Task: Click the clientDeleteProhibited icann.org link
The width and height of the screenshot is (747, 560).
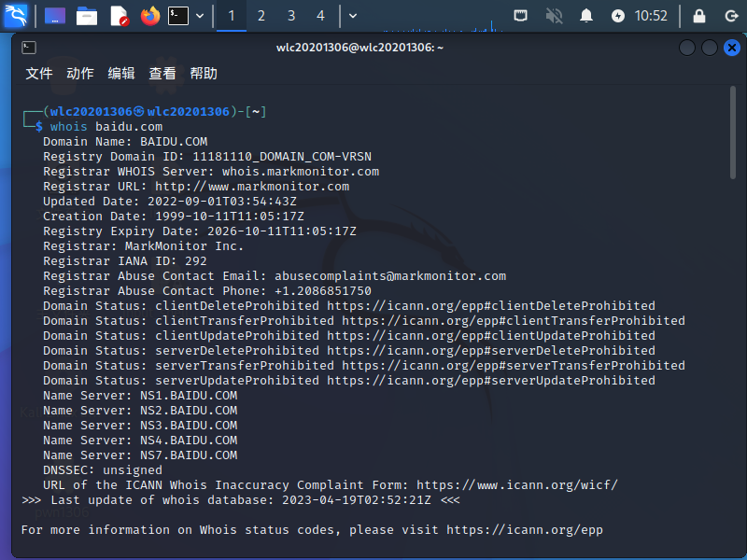Action: tap(491, 306)
